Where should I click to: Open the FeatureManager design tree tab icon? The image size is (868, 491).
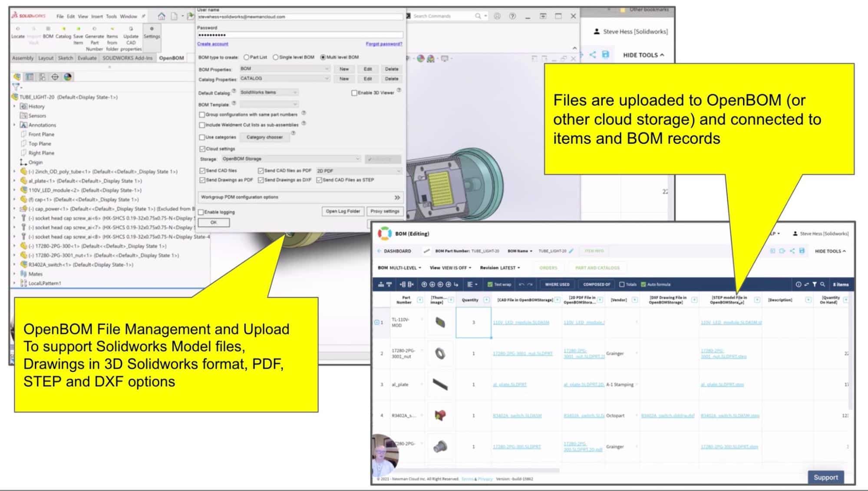pos(17,77)
